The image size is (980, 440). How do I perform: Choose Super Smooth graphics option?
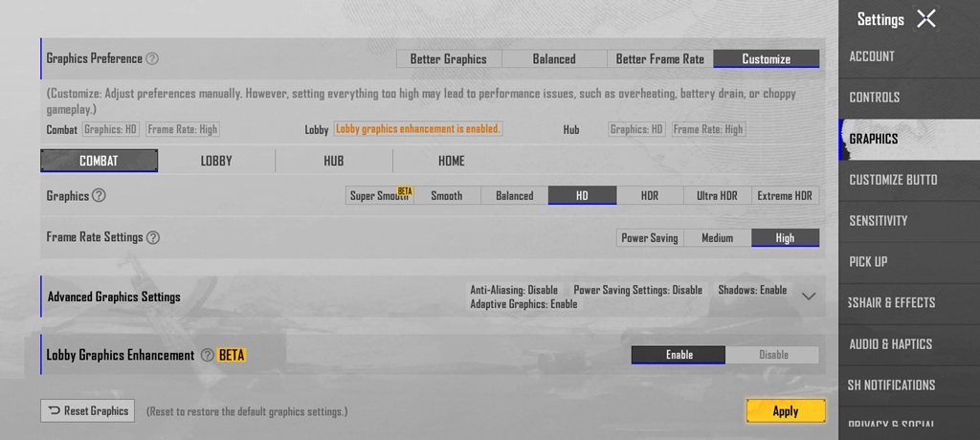380,196
